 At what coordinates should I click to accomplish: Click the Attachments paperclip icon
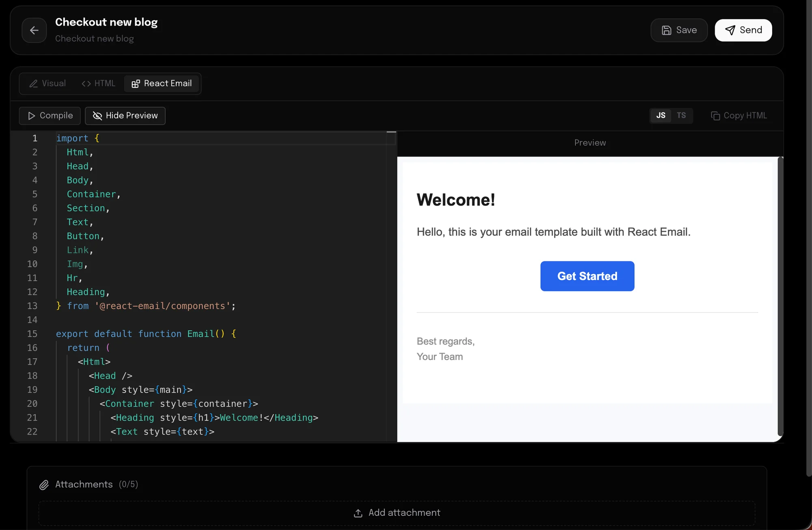pos(44,485)
